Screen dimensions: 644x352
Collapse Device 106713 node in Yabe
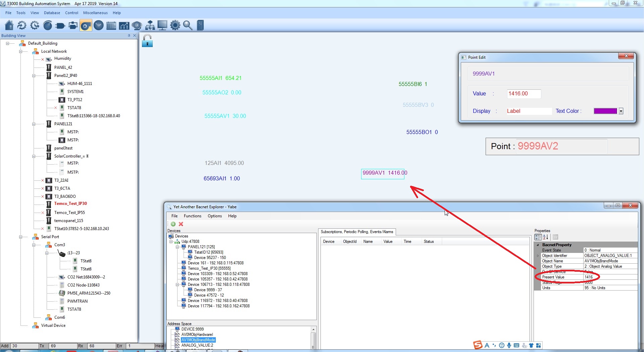(x=178, y=284)
